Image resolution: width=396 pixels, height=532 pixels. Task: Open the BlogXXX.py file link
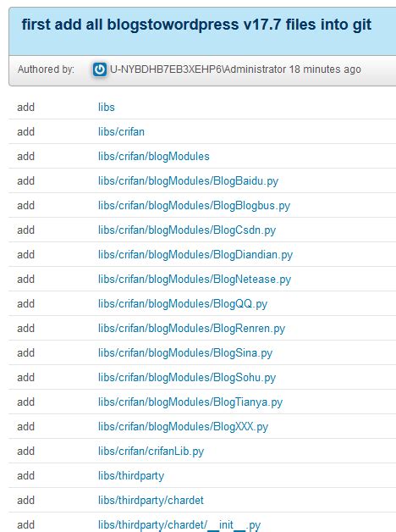click(184, 427)
